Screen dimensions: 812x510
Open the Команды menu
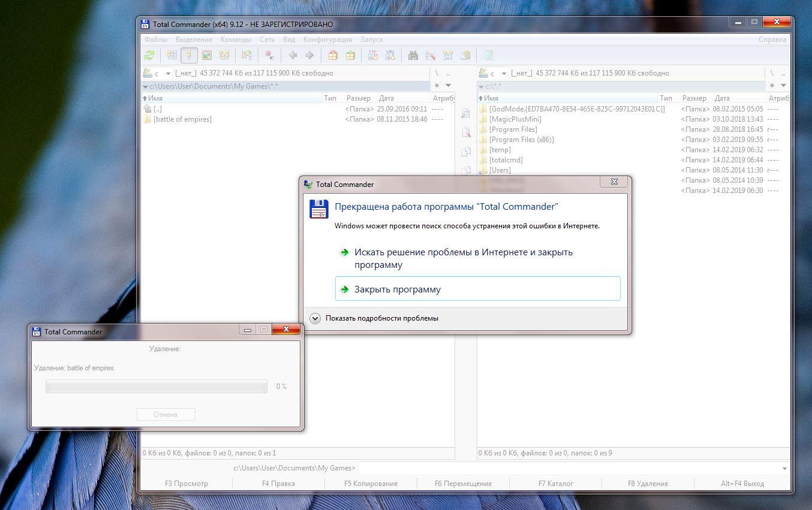236,40
